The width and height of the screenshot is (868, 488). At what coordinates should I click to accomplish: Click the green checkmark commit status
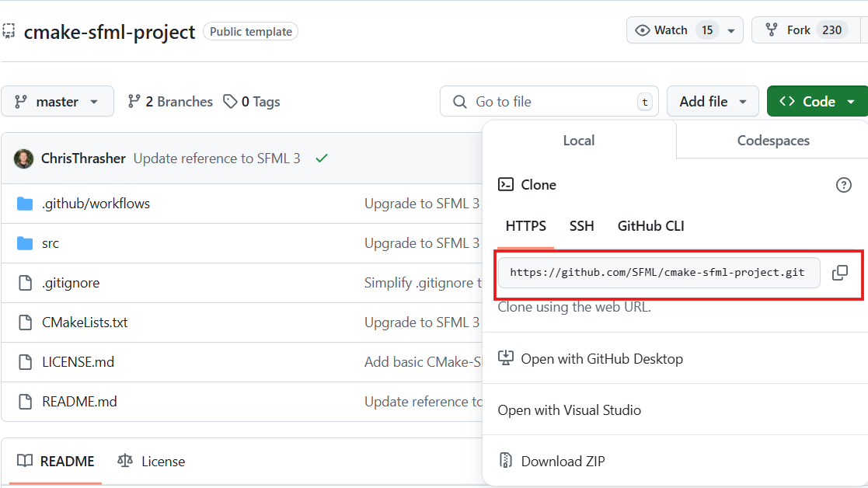coord(322,159)
